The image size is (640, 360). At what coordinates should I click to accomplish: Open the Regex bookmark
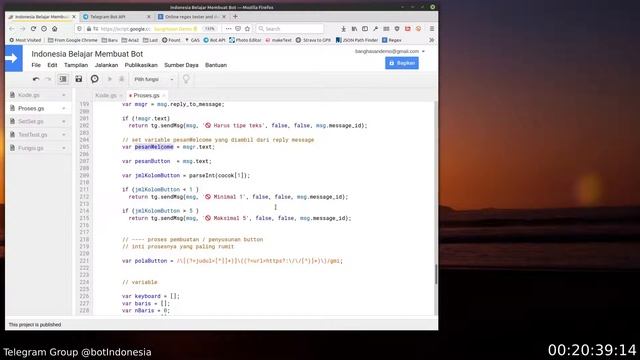point(392,40)
